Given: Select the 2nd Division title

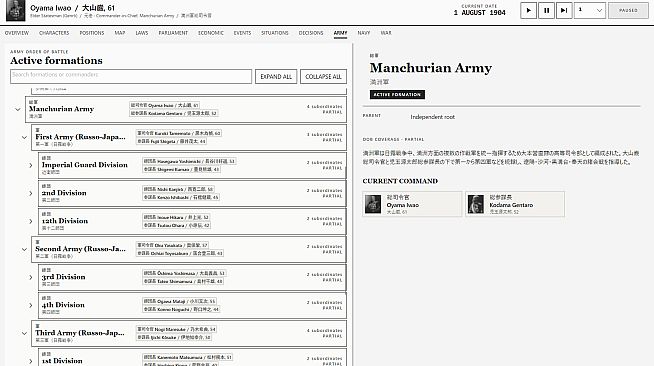Looking at the screenshot, I should (x=64, y=193).
